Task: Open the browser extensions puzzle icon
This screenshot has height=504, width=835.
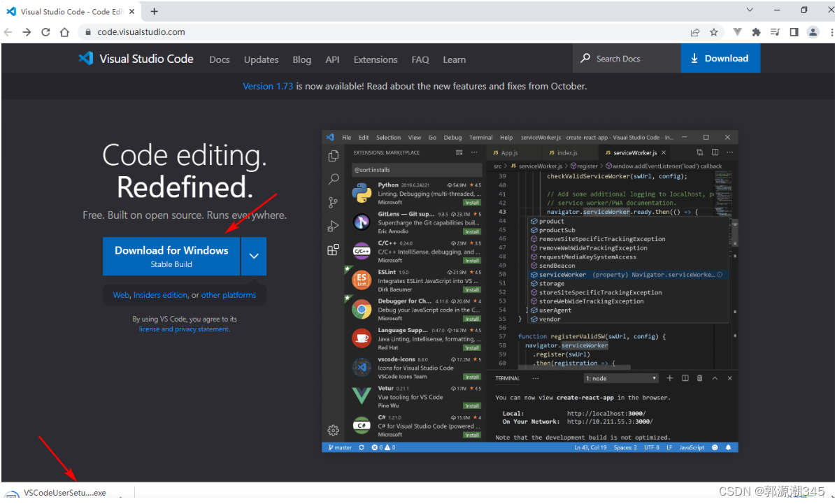Action: click(x=756, y=32)
